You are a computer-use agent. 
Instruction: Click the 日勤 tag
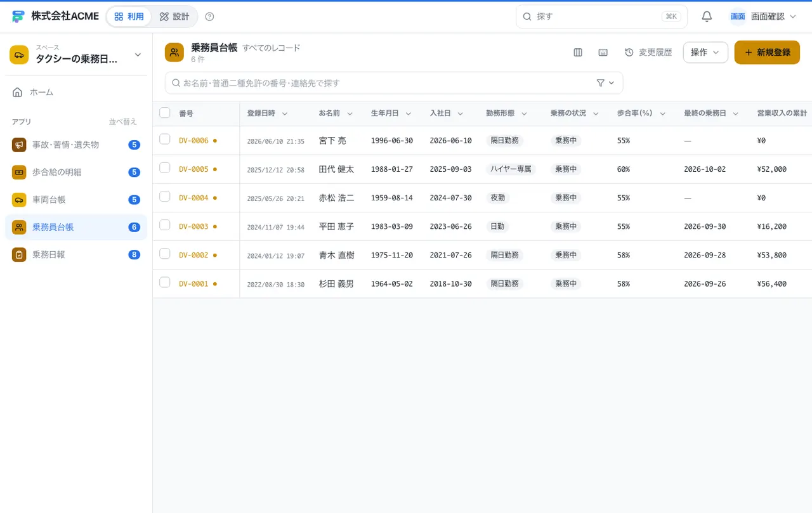point(497,226)
